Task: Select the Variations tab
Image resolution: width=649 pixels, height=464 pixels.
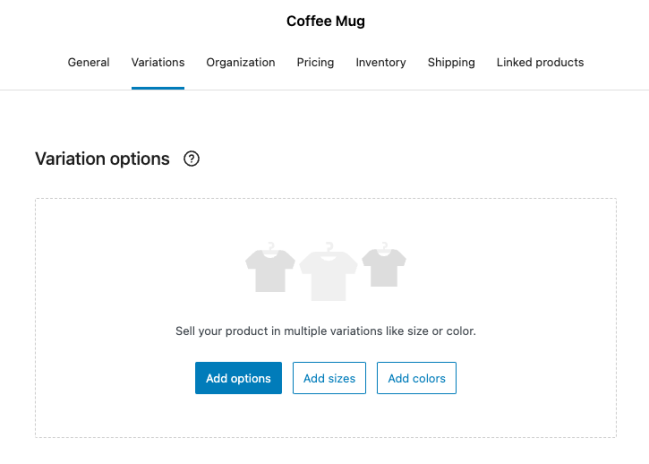Action: tap(158, 62)
